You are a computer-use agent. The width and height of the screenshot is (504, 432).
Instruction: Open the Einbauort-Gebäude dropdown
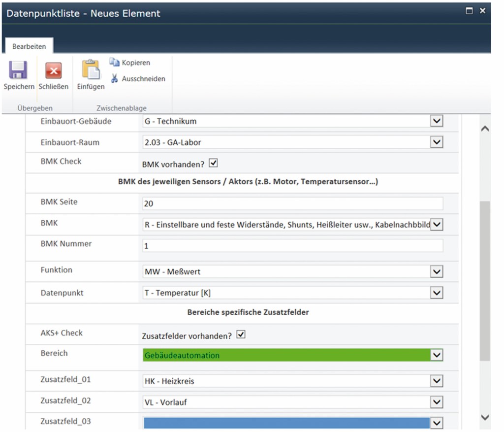pyautogui.click(x=437, y=121)
